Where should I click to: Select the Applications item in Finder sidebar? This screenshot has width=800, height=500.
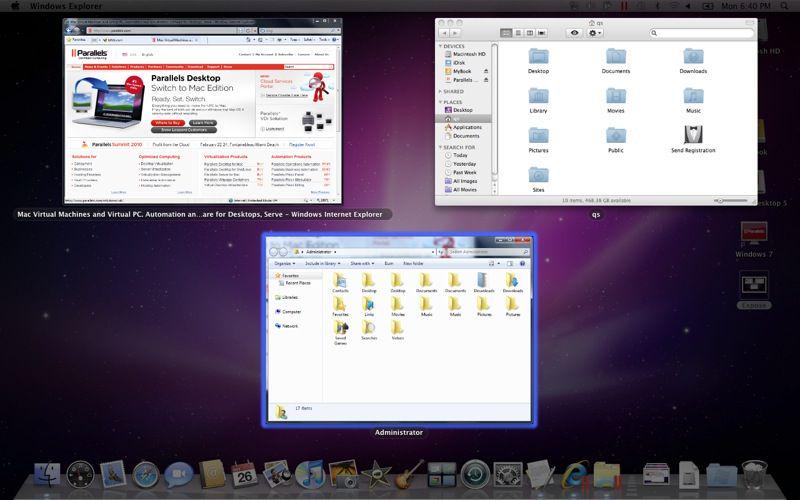pyautogui.click(x=466, y=127)
